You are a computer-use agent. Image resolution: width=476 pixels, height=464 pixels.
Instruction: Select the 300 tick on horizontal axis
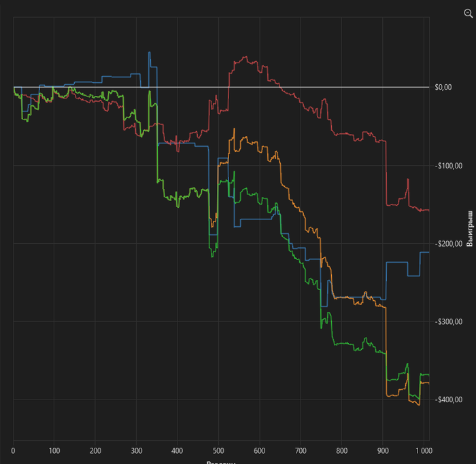(x=137, y=450)
